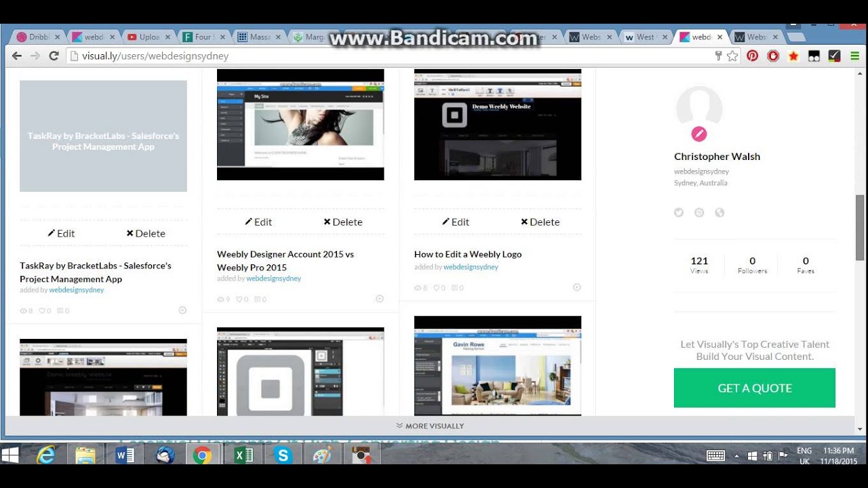Screen dimensions: 868x488
Task: Open the Gavin Rowe website thumbnail
Action: (498, 366)
